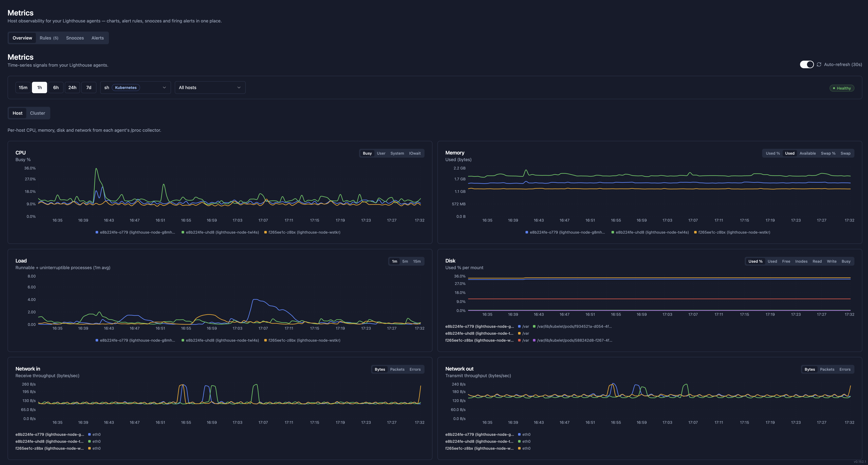This screenshot has width=868, height=465.
Task: Click red /var swatch for f265ee1c-z8bx disk
Action: [519, 340]
